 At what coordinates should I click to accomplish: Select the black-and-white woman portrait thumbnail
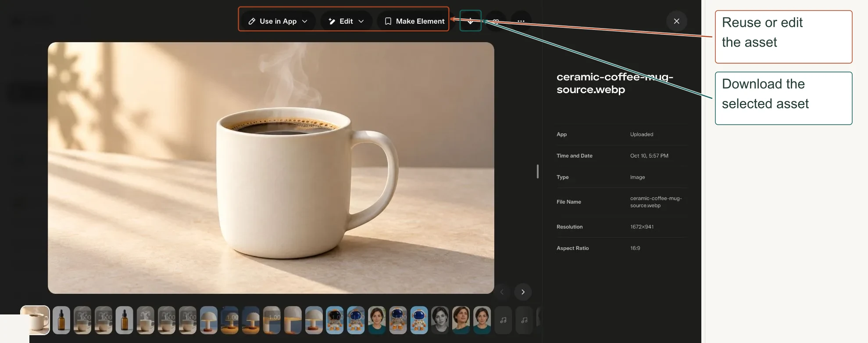(x=440, y=320)
